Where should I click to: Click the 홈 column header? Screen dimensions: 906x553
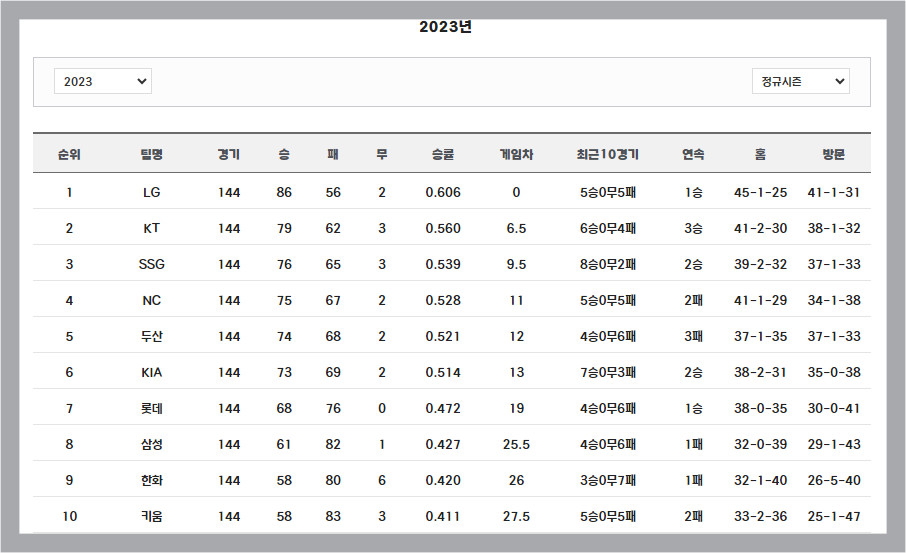(x=760, y=154)
